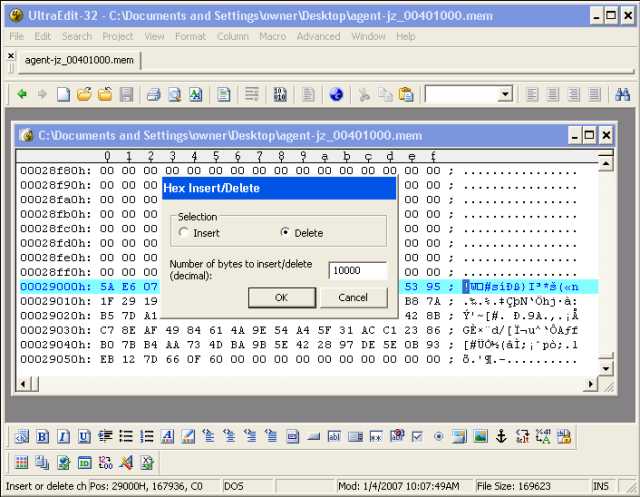640x497 pixels.
Task: Click the picture image icon in HTML toolbar
Action: click(x=480, y=437)
